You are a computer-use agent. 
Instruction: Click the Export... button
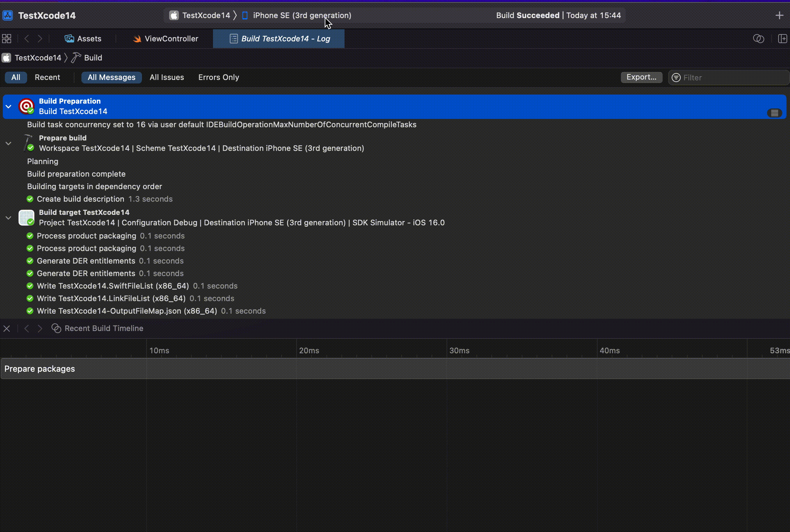[641, 77]
